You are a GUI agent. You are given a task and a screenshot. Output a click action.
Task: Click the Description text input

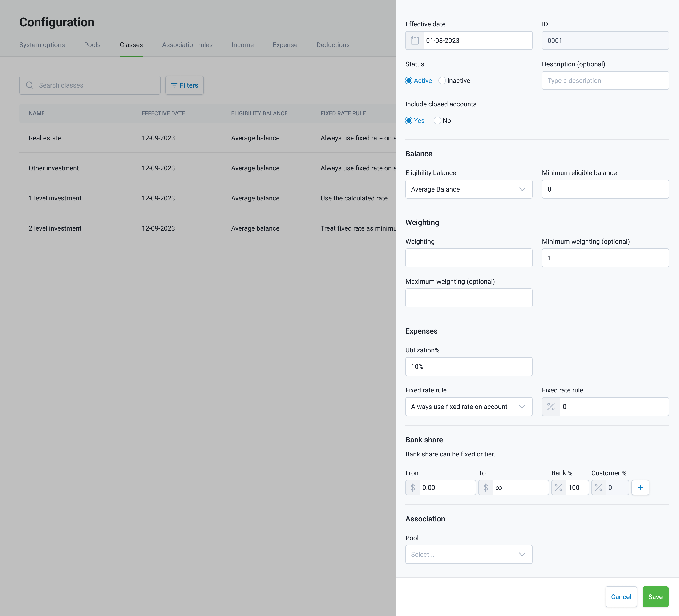(605, 80)
